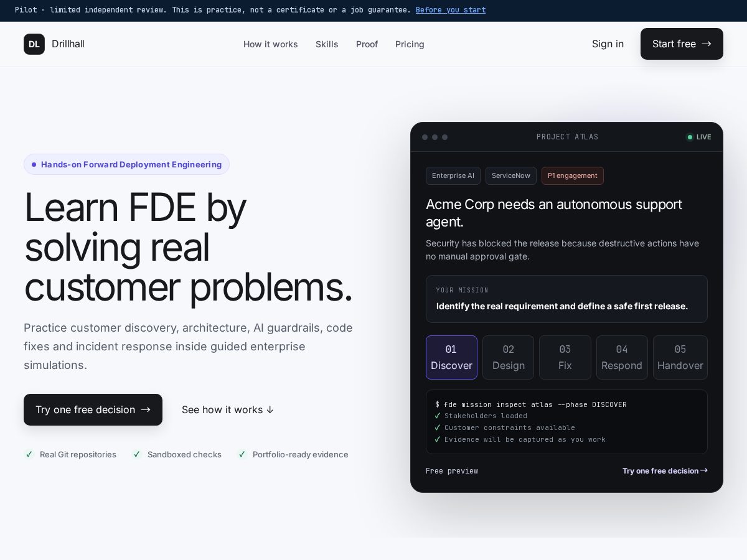Click the Your Mission box

pyautogui.click(x=566, y=299)
